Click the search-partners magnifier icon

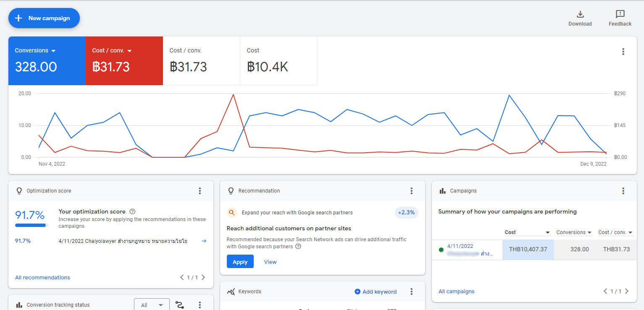232,213
